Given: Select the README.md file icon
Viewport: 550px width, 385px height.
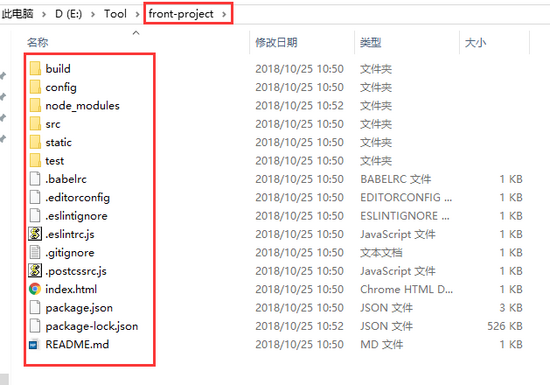Looking at the screenshot, I should point(34,345).
